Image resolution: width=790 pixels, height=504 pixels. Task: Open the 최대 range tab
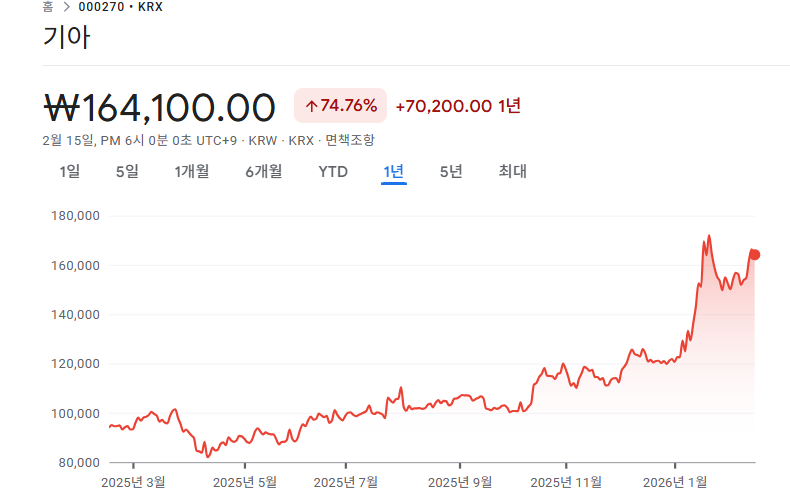pyautogui.click(x=512, y=171)
